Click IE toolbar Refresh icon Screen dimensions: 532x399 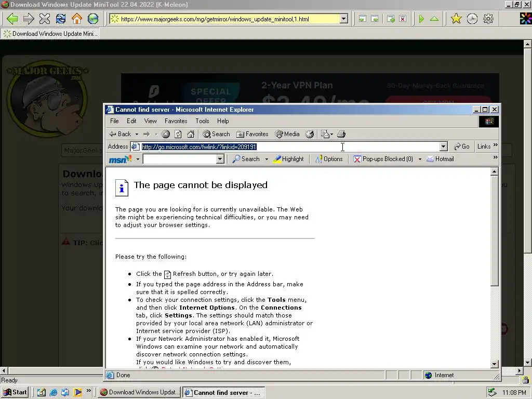(x=178, y=134)
